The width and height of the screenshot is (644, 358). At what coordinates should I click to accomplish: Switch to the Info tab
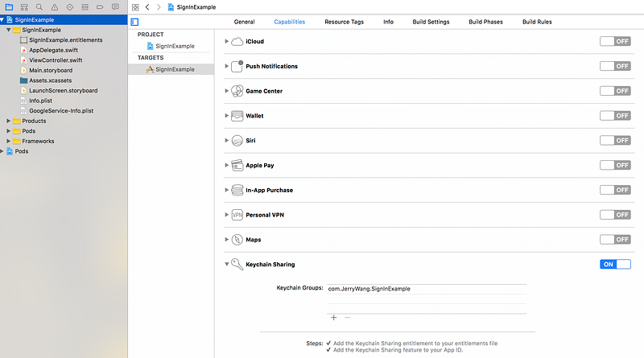click(388, 22)
